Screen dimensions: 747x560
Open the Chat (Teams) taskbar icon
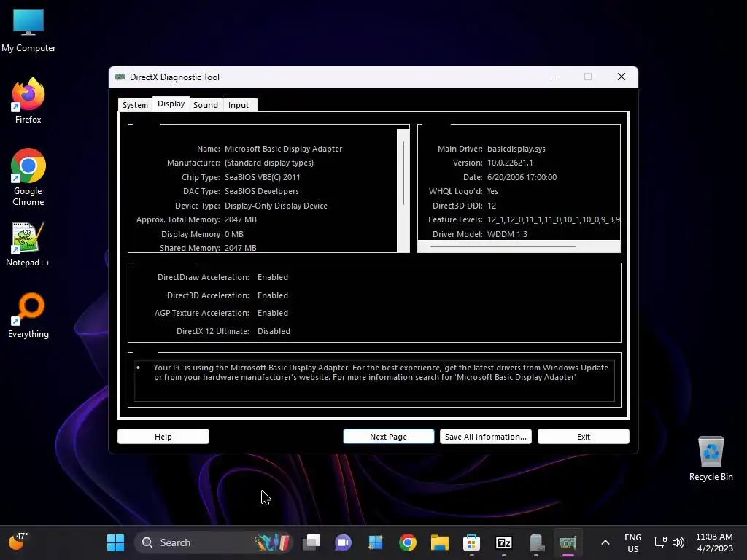pos(344,542)
